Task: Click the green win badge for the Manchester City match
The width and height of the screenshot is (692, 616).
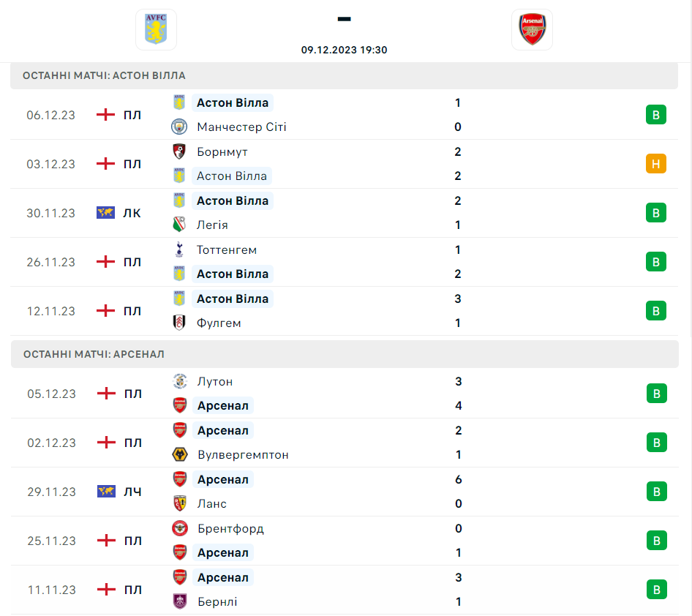Action: click(655, 115)
